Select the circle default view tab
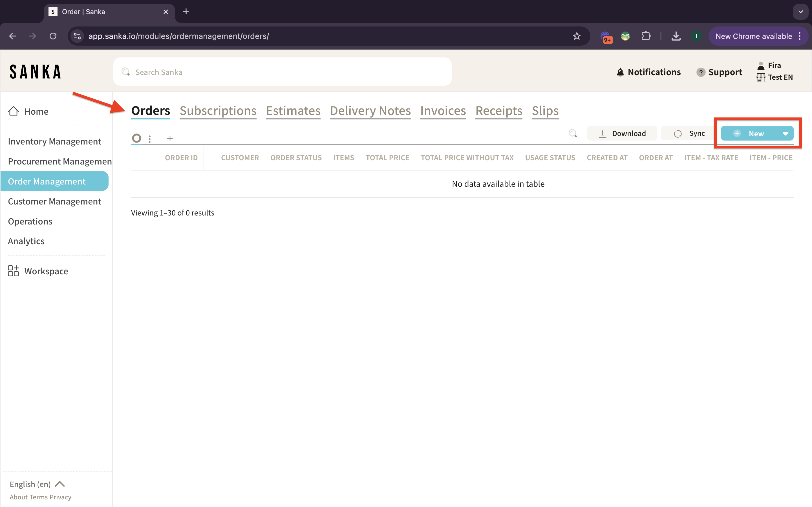 coord(136,138)
